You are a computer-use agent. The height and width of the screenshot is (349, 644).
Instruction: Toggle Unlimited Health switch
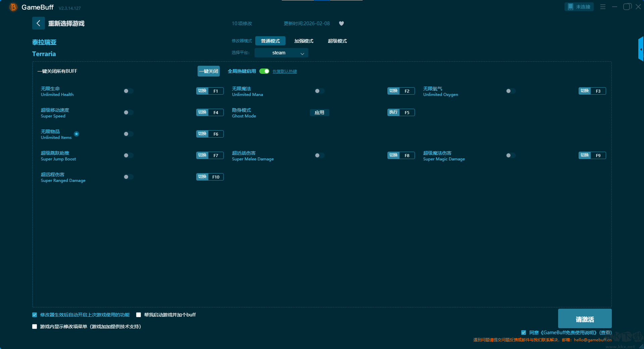(x=128, y=91)
